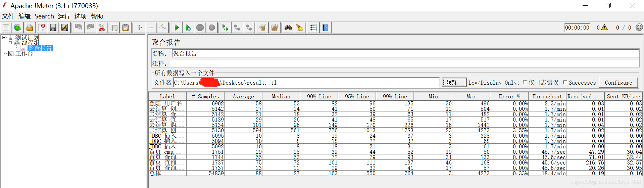Click the Throughput column header
644x188 pixels.
coord(547,96)
